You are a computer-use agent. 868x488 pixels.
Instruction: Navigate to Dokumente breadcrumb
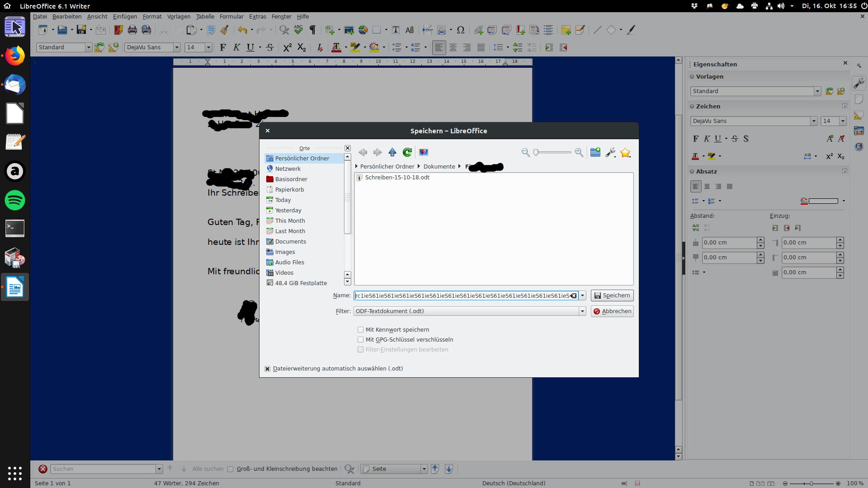[439, 167]
